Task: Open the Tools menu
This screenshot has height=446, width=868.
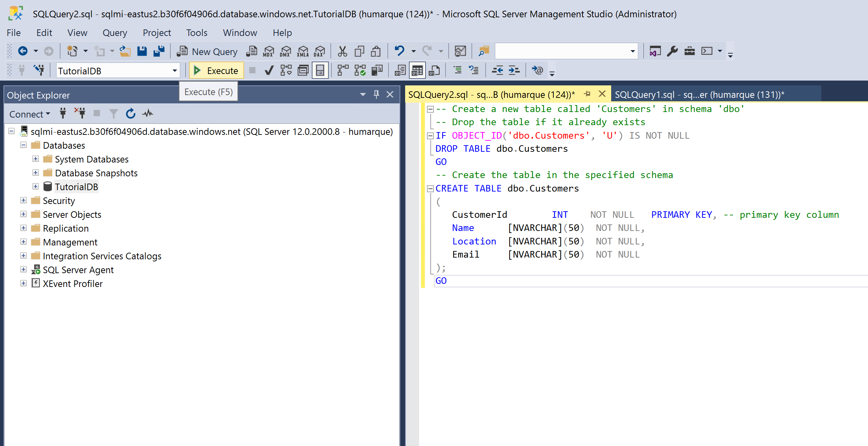Action: click(x=197, y=32)
